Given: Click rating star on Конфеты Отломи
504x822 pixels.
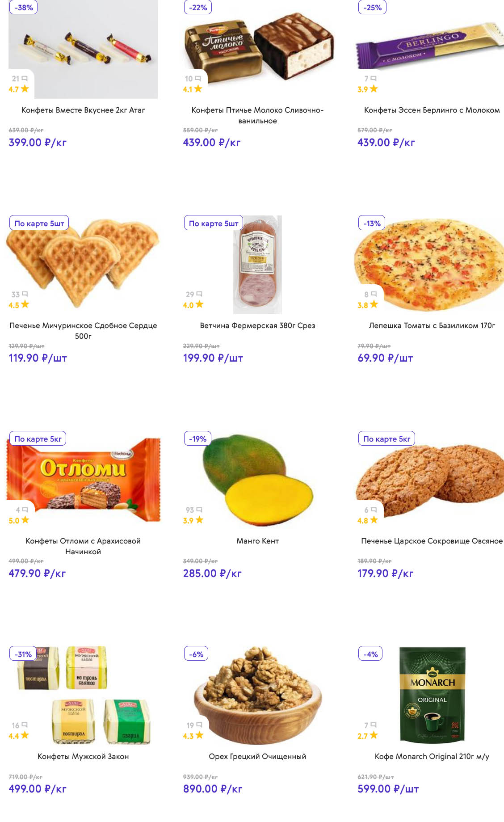Looking at the screenshot, I should (25, 520).
